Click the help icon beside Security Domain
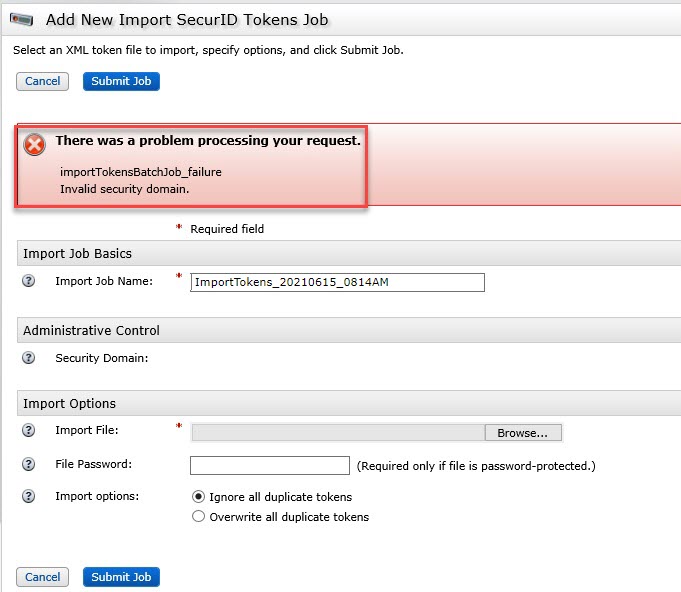The height and width of the screenshot is (592, 681). 29,358
